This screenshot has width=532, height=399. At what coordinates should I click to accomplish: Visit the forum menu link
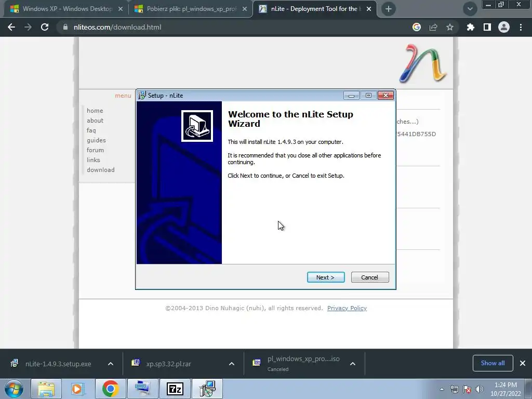pos(96,150)
